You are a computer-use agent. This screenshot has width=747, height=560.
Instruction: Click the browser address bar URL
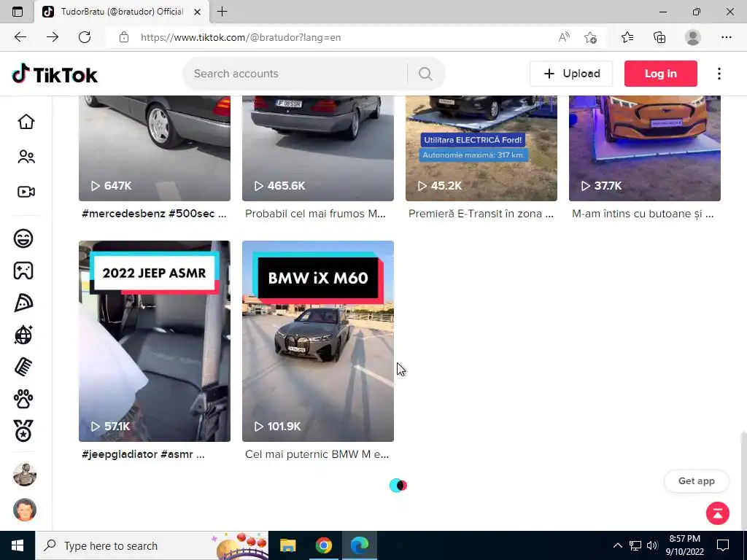[x=241, y=37]
